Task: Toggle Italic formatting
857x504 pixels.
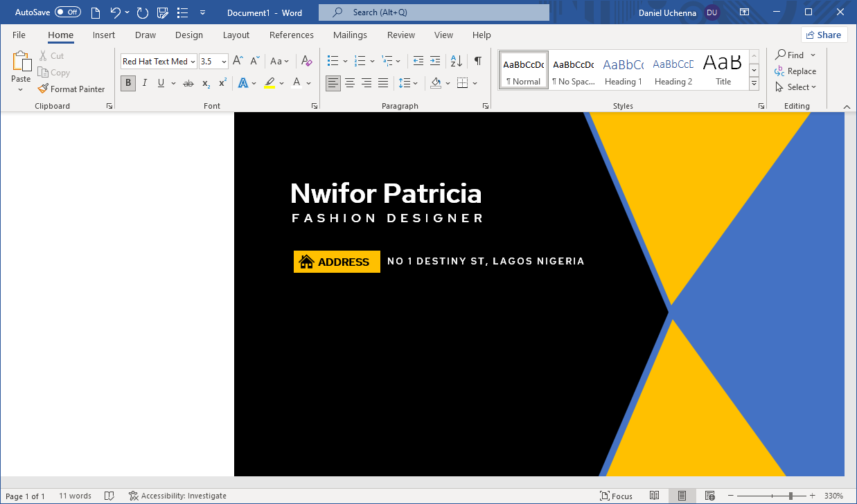Action: click(144, 83)
